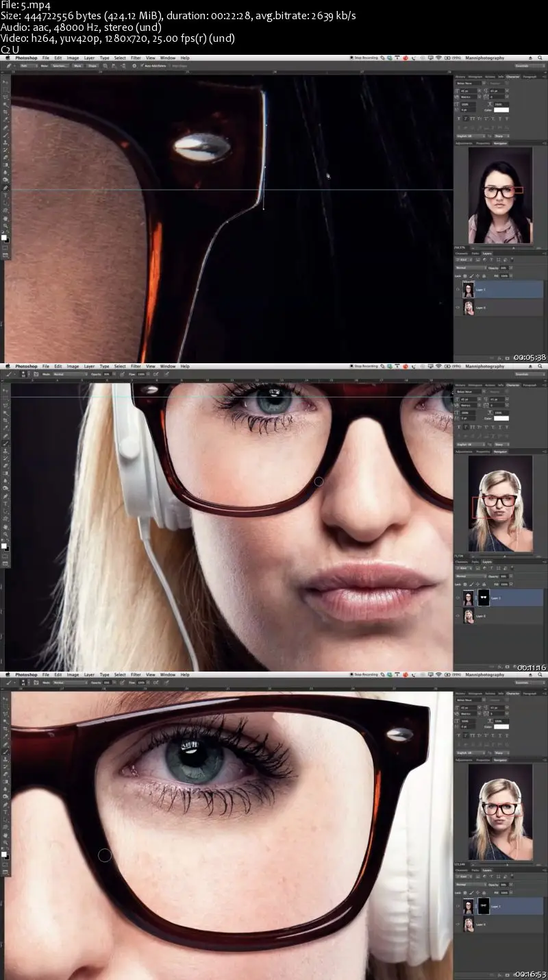Open brush Mode dropdown in the 00:11:16 frame options bar

click(x=70, y=373)
